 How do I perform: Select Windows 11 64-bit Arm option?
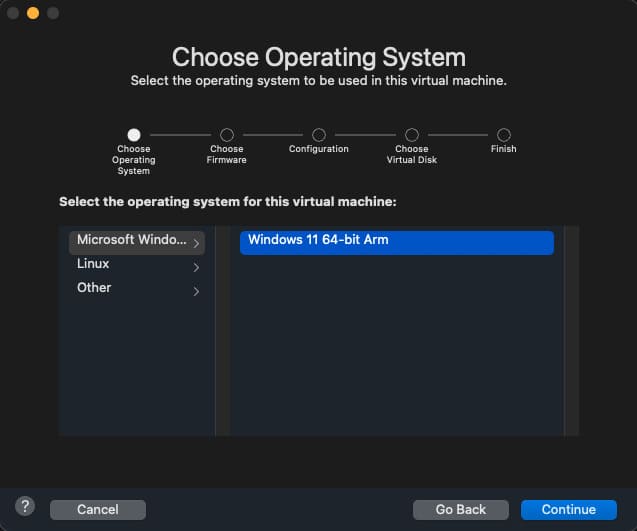(x=396, y=241)
